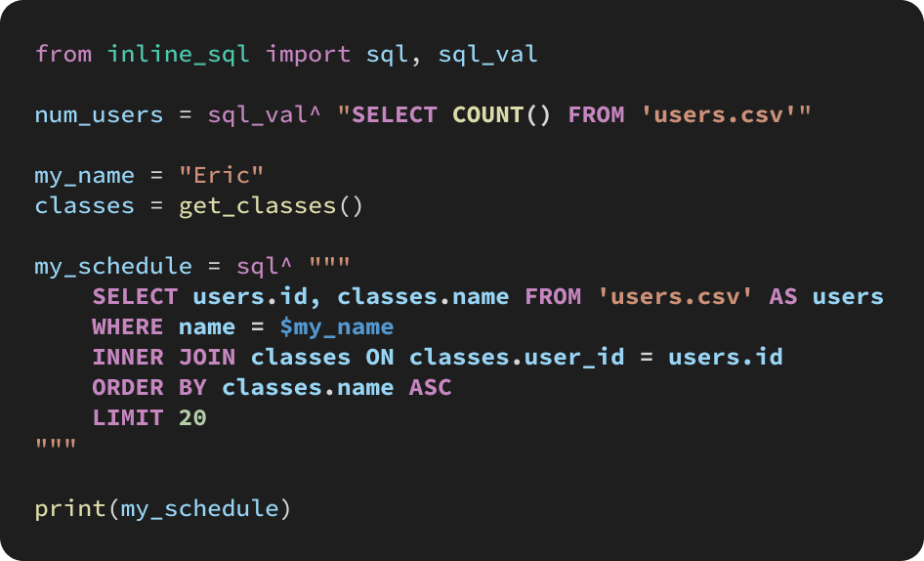Screen dimensions: 924x561
Task: Click 'users.csv' in the multi-line SELECT
Action: [676, 297]
